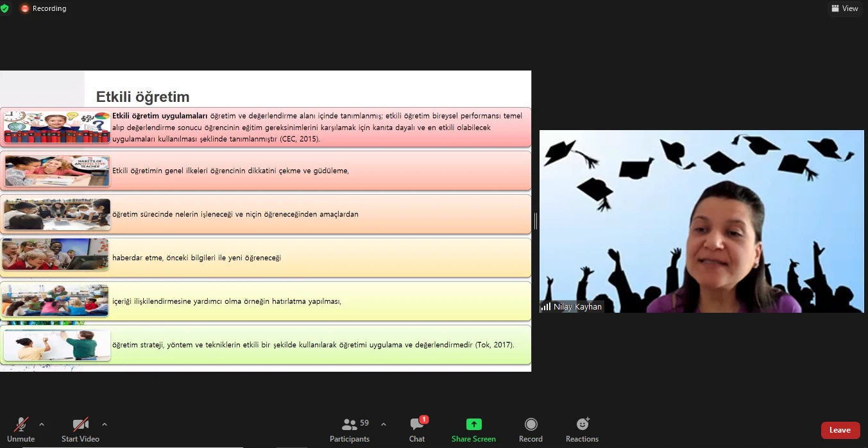Expand the arrow beside Participants
868x448 pixels.
pos(384,424)
